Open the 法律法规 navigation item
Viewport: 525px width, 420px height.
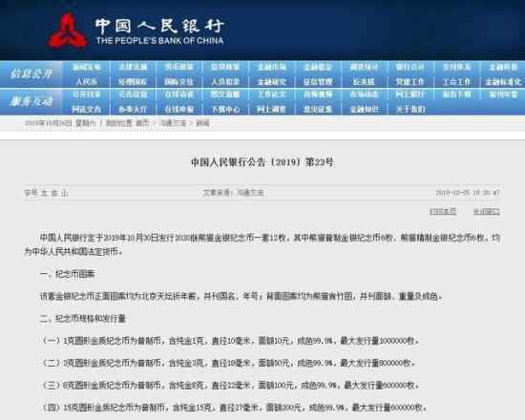click(x=133, y=67)
